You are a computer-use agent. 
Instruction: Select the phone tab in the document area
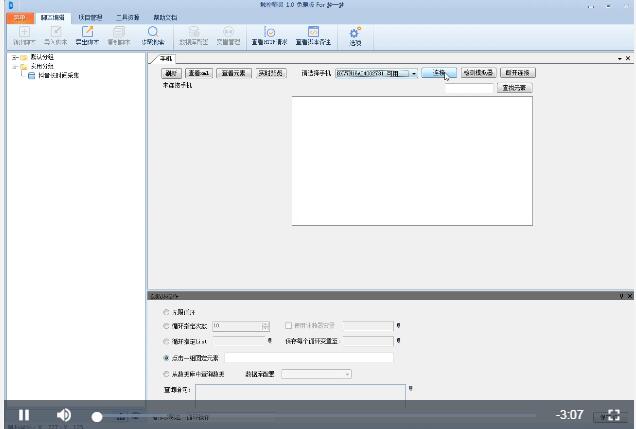[165, 59]
